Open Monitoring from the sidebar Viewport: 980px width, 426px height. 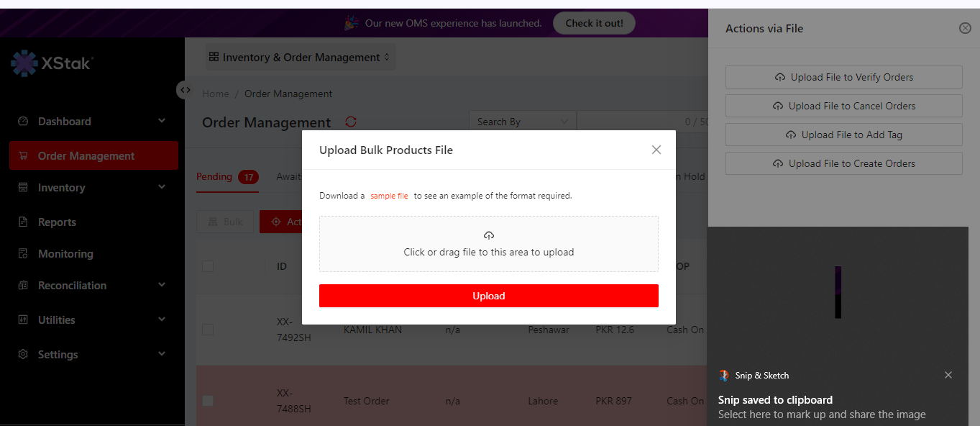[65, 253]
